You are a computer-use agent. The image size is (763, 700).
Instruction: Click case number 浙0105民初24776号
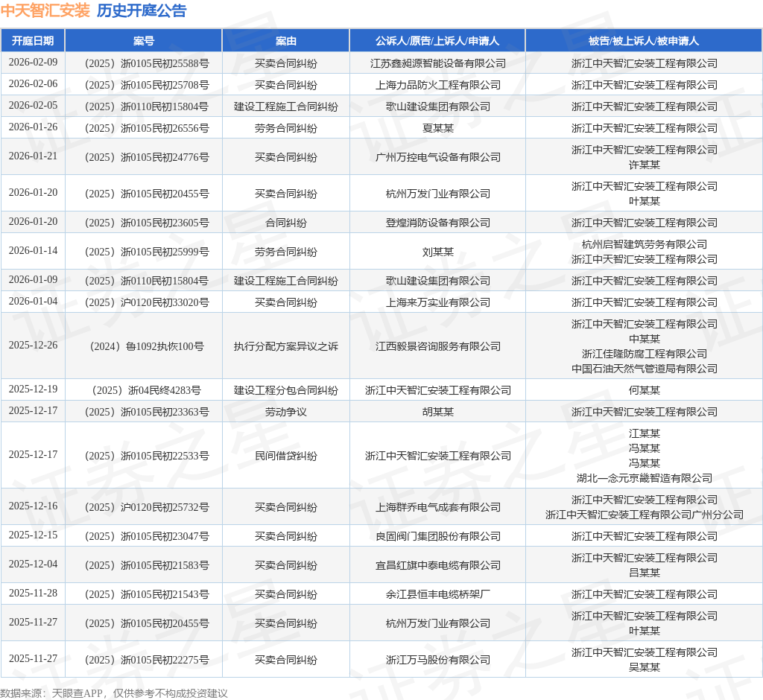pyautogui.click(x=147, y=157)
